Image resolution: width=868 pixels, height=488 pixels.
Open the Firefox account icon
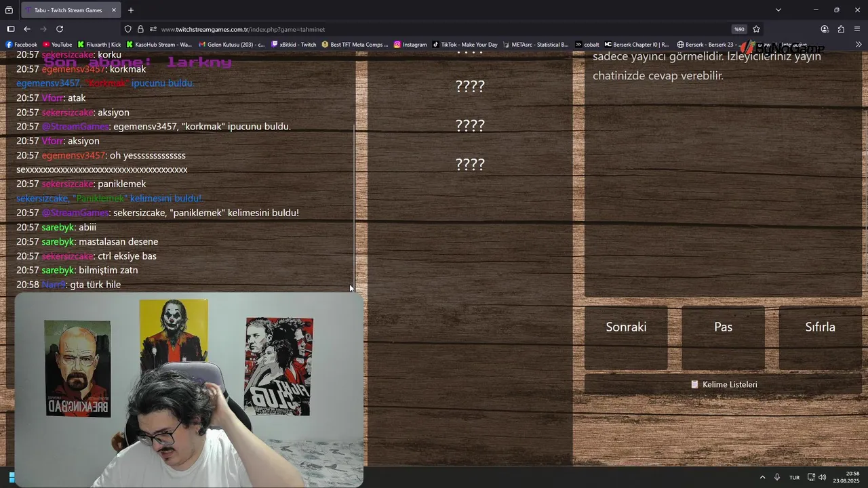tap(825, 29)
